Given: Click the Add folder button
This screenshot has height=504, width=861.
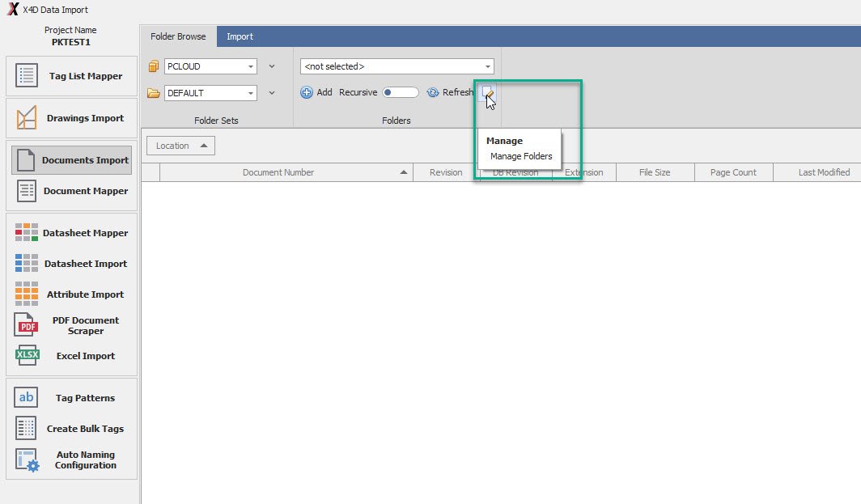Looking at the screenshot, I should (x=316, y=92).
